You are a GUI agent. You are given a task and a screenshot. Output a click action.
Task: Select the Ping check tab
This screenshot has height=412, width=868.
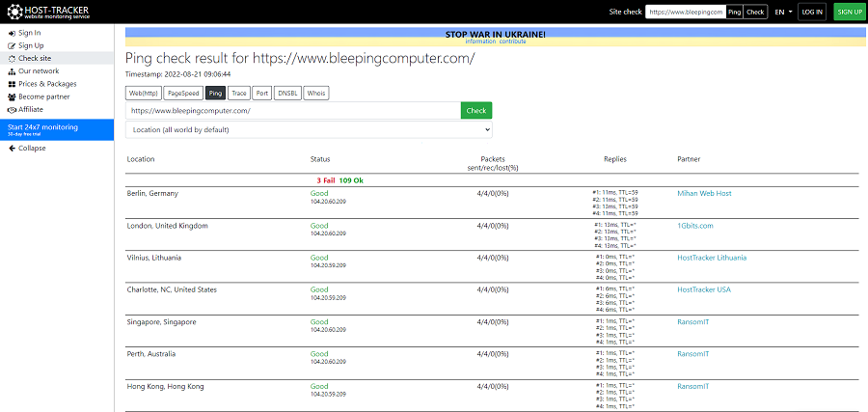215,93
